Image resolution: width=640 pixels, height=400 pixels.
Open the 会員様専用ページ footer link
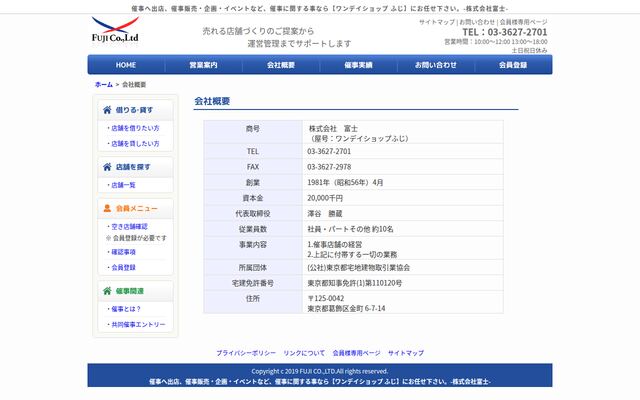tap(356, 353)
